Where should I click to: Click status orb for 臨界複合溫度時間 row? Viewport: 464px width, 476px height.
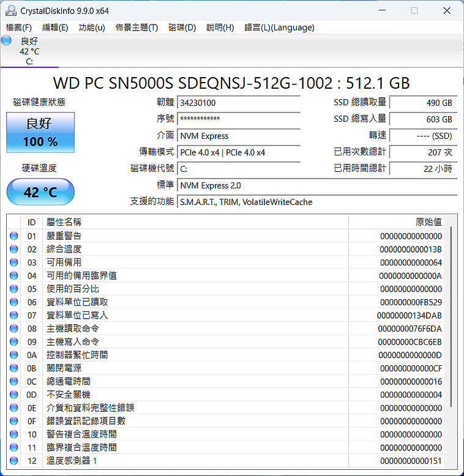[x=13, y=447]
